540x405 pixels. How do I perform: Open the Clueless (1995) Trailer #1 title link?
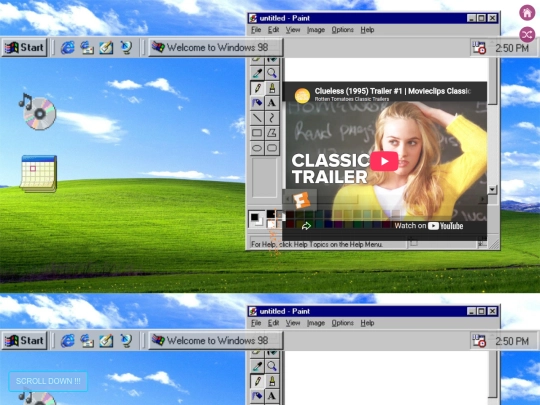pyautogui.click(x=393, y=91)
